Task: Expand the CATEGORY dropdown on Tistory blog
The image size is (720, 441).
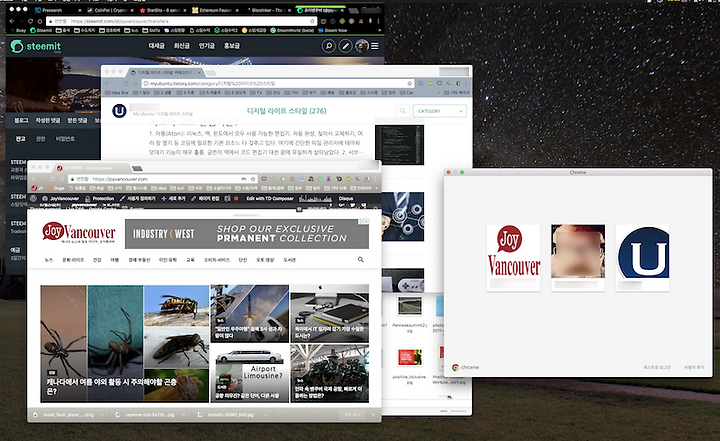Action: [440, 111]
